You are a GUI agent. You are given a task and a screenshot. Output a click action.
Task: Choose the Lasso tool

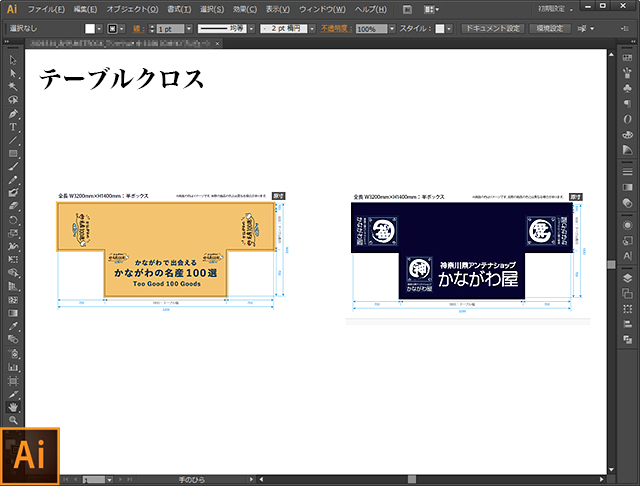[x=13, y=100]
